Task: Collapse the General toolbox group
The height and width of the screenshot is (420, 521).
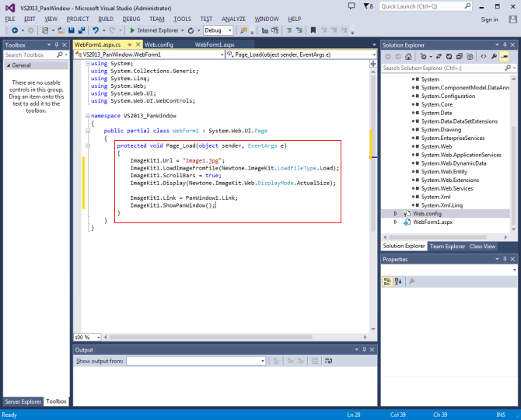Action: click(x=9, y=65)
